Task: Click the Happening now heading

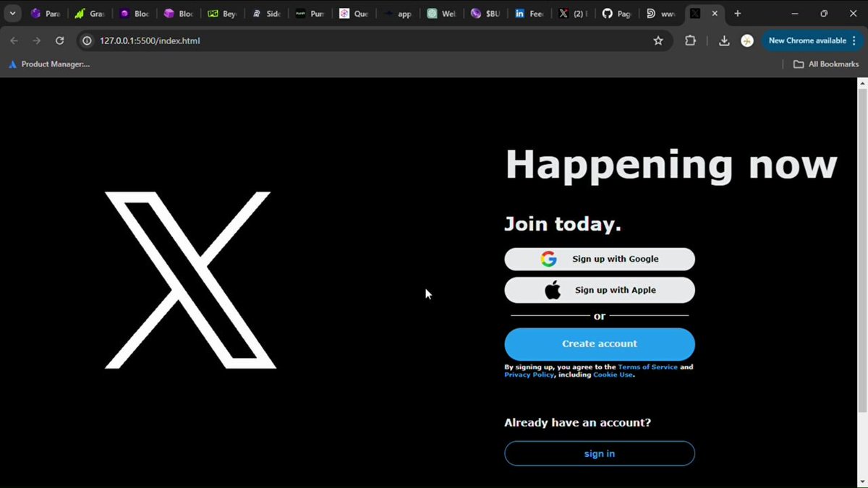Action: click(671, 165)
